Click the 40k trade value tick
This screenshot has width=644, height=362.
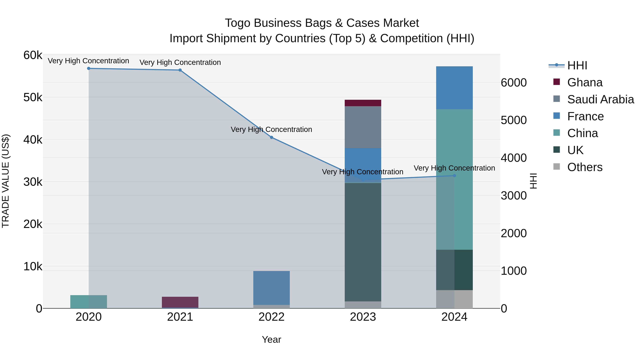[x=33, y=140]
